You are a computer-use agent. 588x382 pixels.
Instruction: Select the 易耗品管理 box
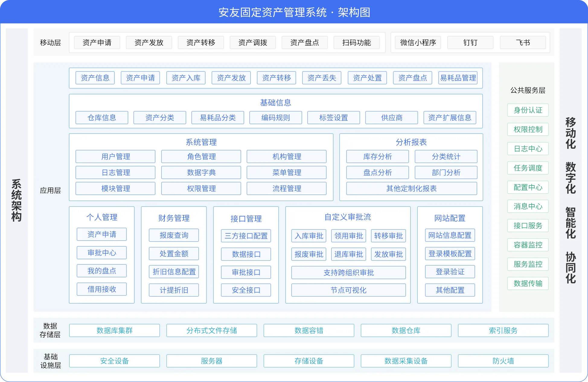(458, 78)
